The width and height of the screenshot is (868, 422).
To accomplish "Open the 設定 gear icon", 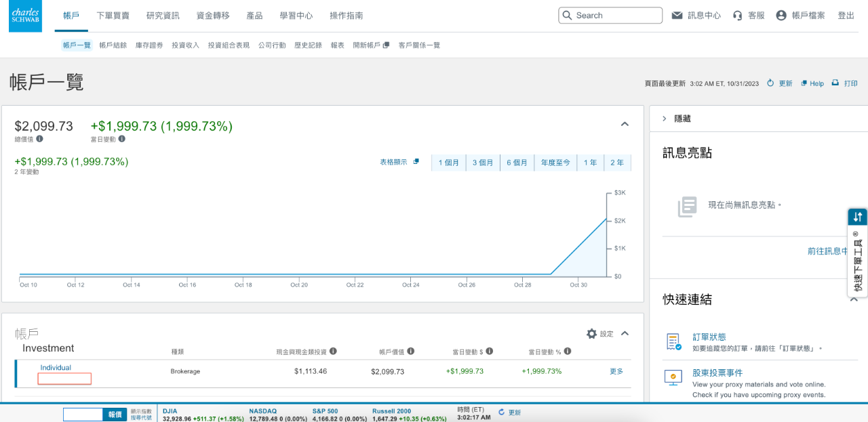I will pos(591,334).
